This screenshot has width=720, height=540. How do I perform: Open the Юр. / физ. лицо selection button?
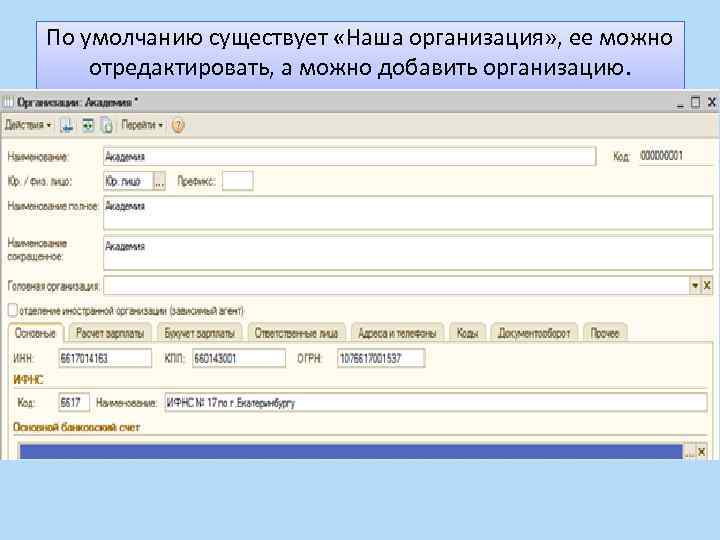(x=159, y=181)
